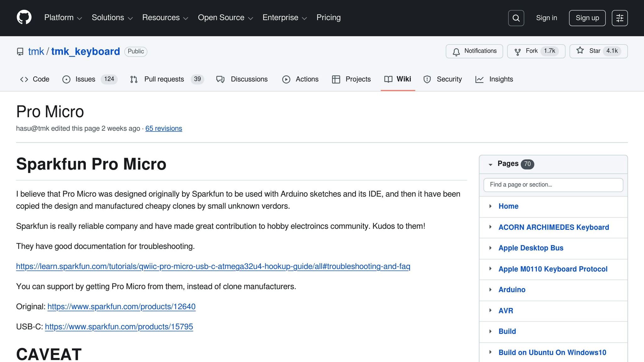
Task: Open the tmk owner link
Action: (36, 52)
